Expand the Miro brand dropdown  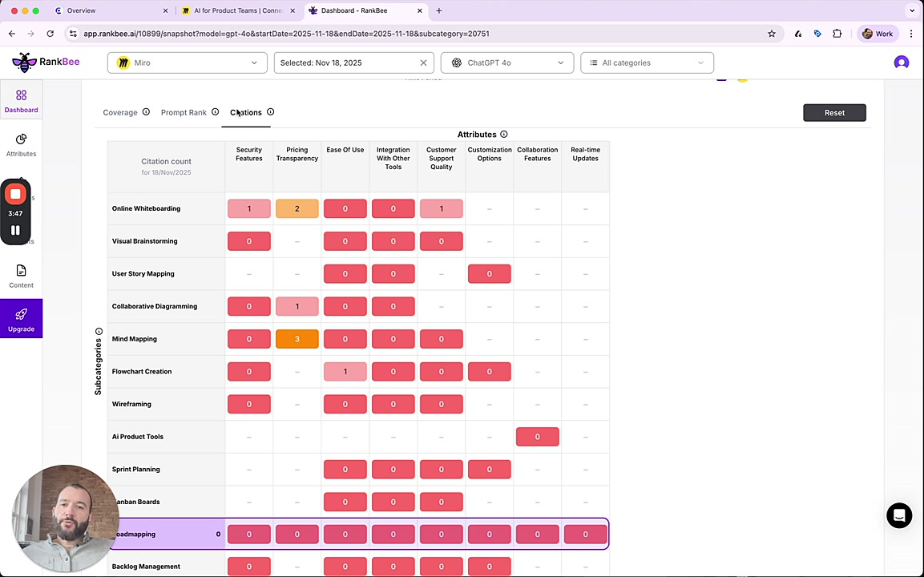click(188, 63)
